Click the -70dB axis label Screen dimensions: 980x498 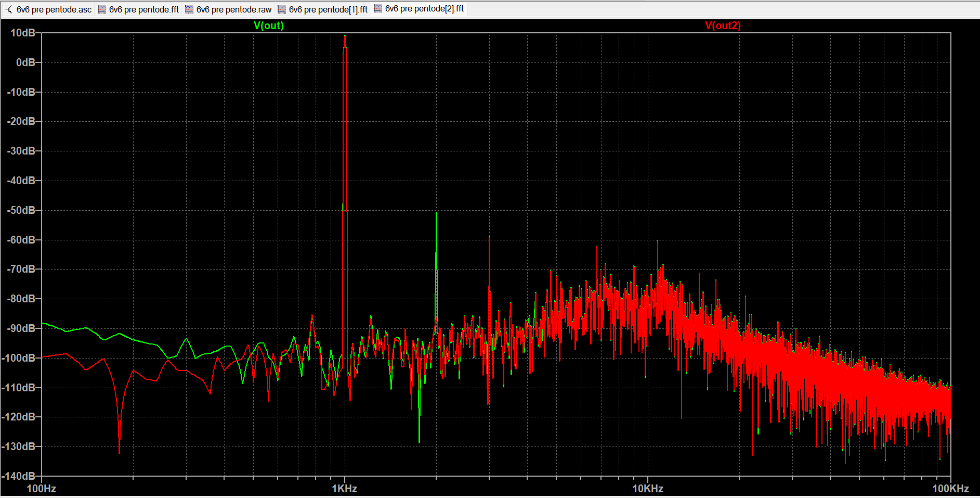(21, 269)
